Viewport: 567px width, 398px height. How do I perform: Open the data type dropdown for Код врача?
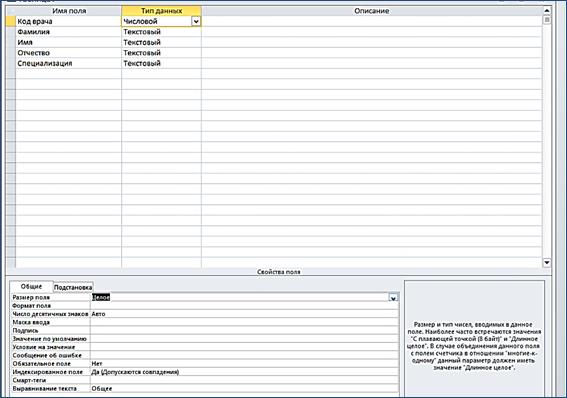point(196,21)
